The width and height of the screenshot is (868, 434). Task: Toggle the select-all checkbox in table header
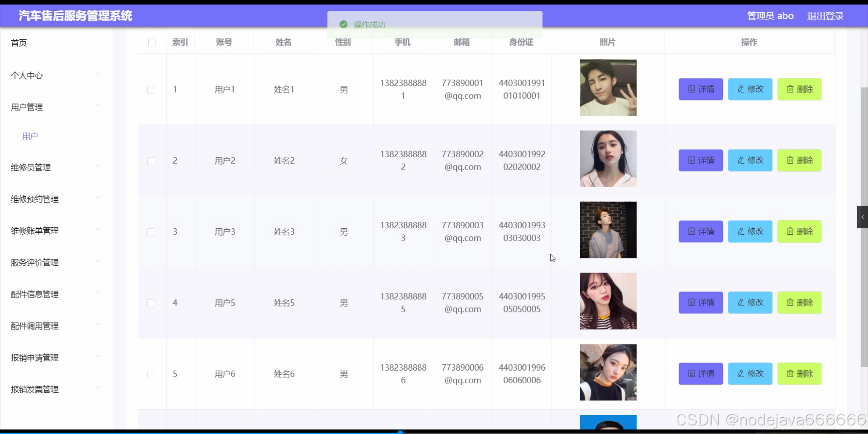[152, 42]
